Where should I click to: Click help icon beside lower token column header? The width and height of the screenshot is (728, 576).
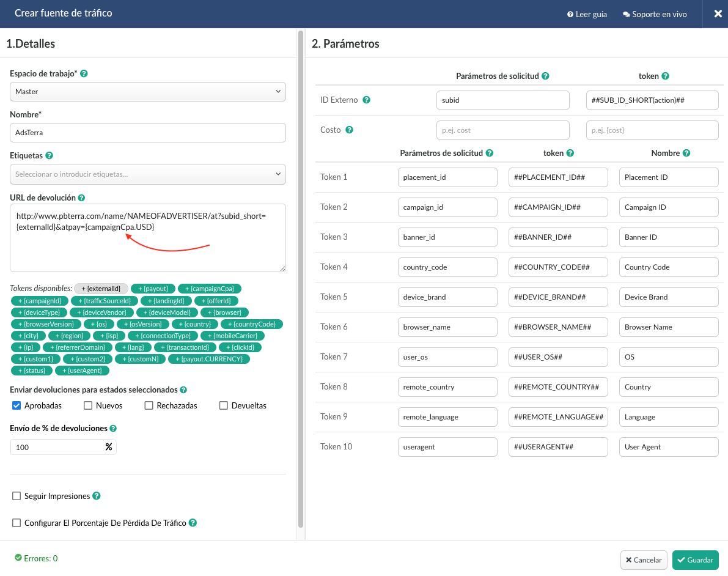tap(570, 153)
